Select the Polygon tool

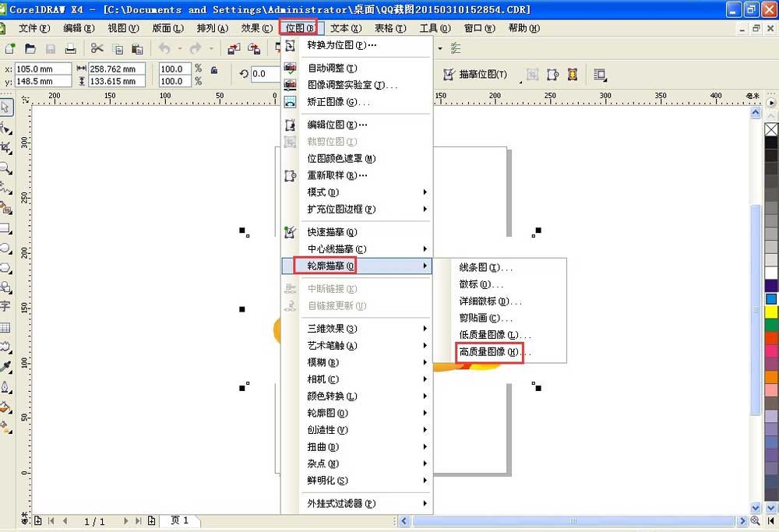tap(6, 268)
